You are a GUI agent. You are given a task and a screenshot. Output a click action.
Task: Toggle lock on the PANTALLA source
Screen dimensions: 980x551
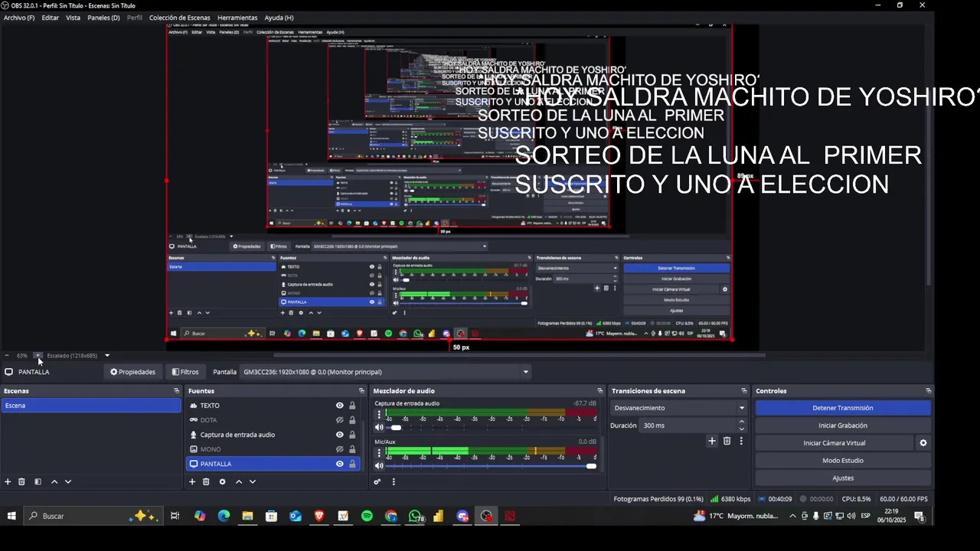(352, 464)
